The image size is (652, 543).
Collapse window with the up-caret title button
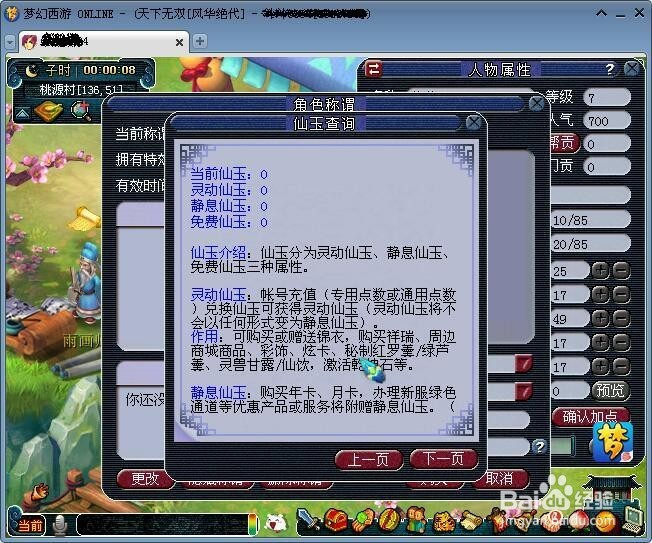[x=601, y=13]
